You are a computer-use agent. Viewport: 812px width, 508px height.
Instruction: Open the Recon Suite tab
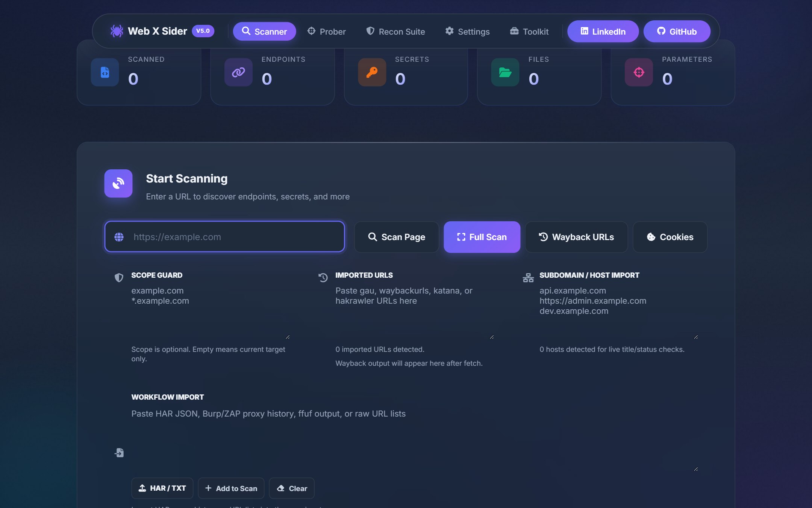pos(395,31)
